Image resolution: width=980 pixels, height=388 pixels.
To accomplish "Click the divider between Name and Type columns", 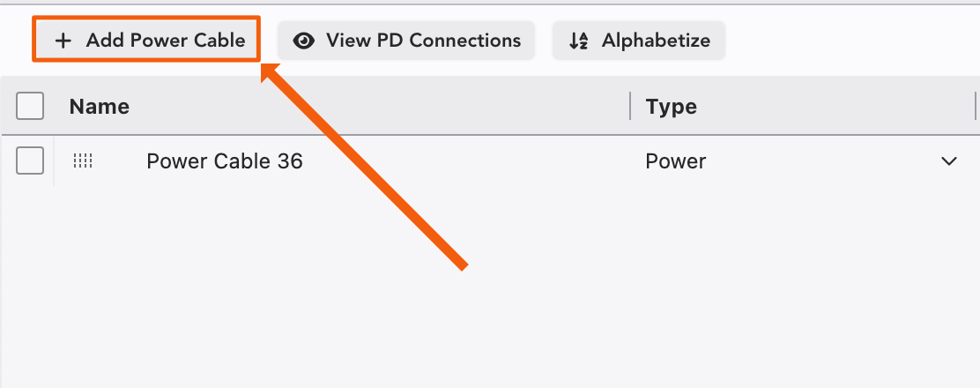I will [x=630, y=107].
